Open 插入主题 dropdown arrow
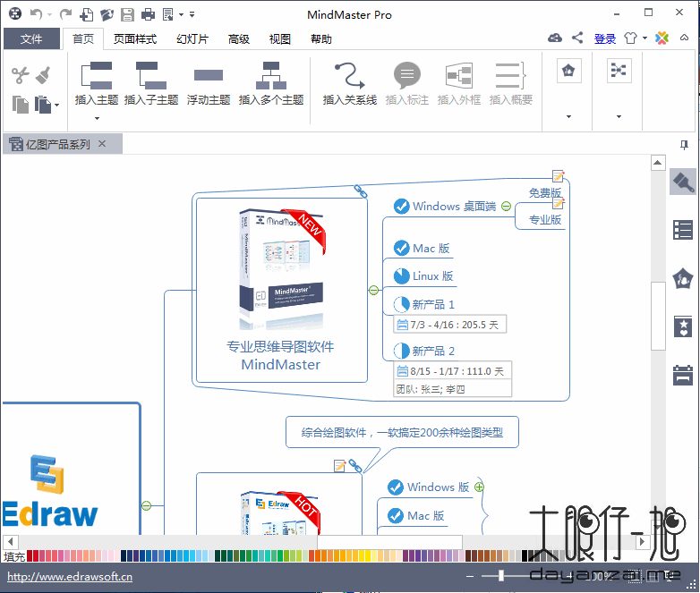 [x=97, y=118]
